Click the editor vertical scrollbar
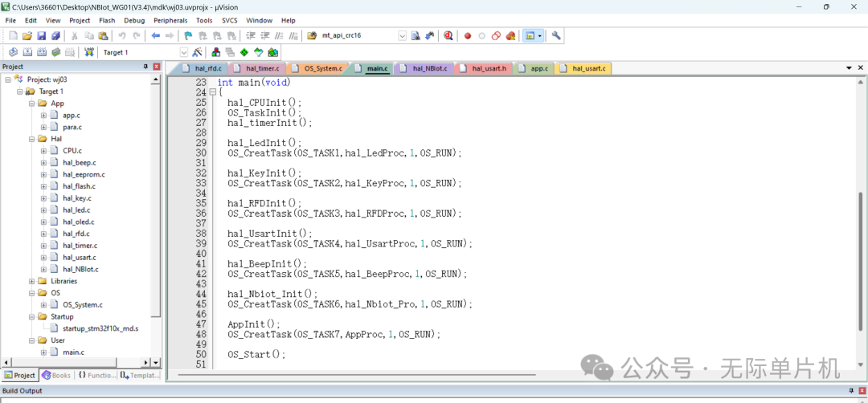This screenshot has width=868, height=403. coord(861,241)
